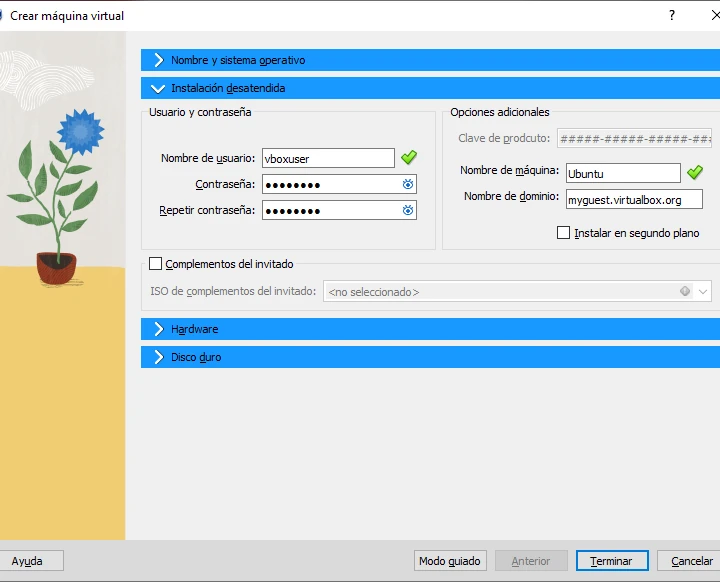This screenshot has width=720, height=582.
Task: Click the green checkmark beside machine name
Action: [695, 173]
